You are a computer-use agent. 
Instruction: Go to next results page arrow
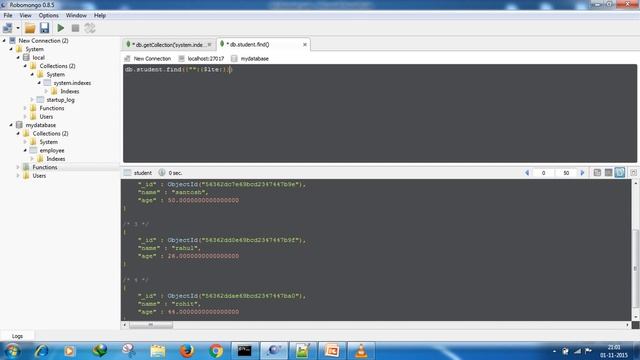pyautogui.click(x=582, y=173)
